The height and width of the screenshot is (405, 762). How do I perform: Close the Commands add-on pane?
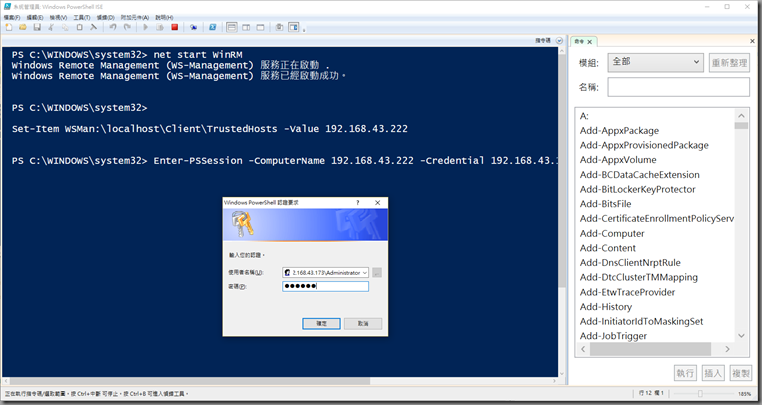[x=753, y=41]
